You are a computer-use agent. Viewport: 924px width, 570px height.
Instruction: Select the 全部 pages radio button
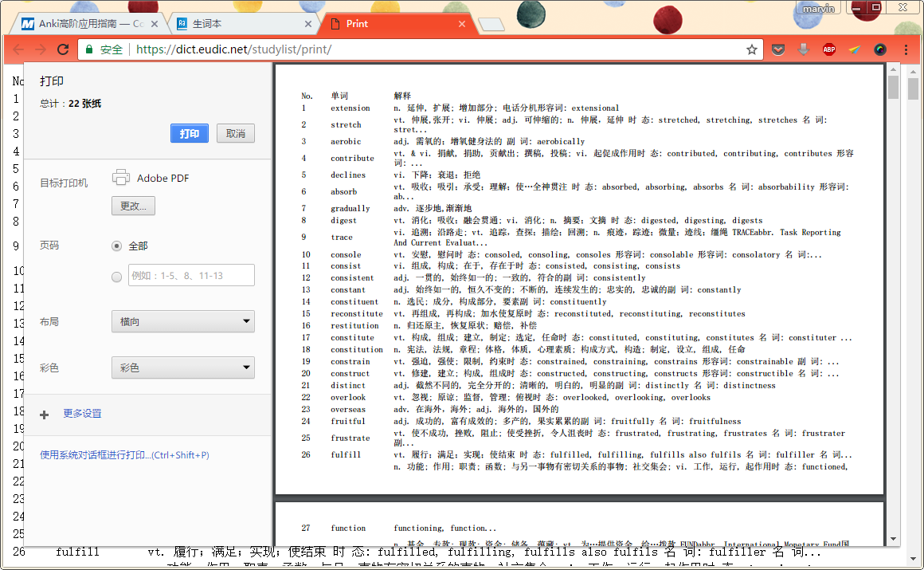pos(117,246)
